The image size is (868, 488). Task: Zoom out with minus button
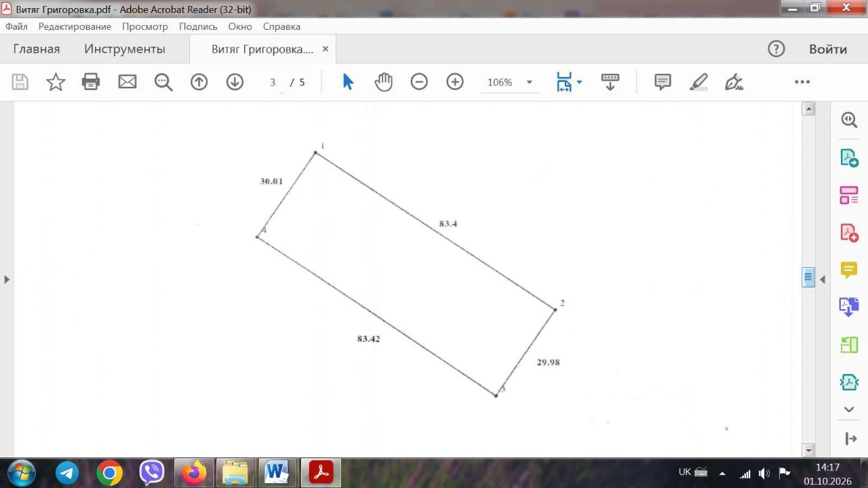coord(419,82)
